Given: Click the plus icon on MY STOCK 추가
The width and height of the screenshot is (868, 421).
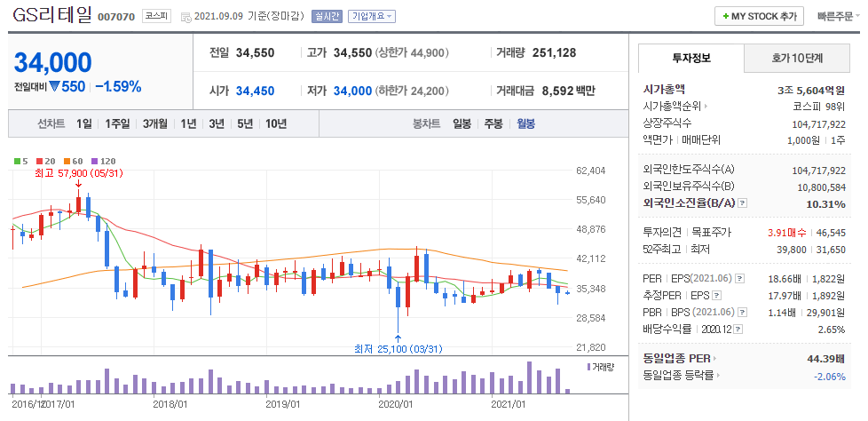Looking at the screenshot, I should tap(725, 17).
